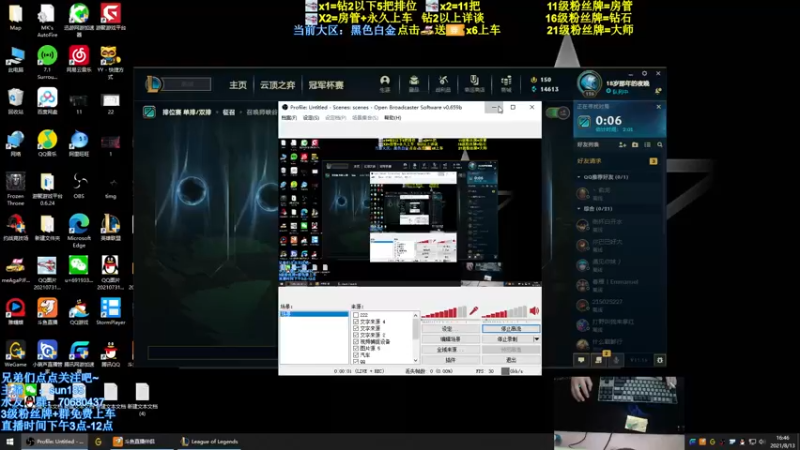Click the 编辑场景 button in OBS
This screenshot has width=800, height=450.
(x=451, y=339)
